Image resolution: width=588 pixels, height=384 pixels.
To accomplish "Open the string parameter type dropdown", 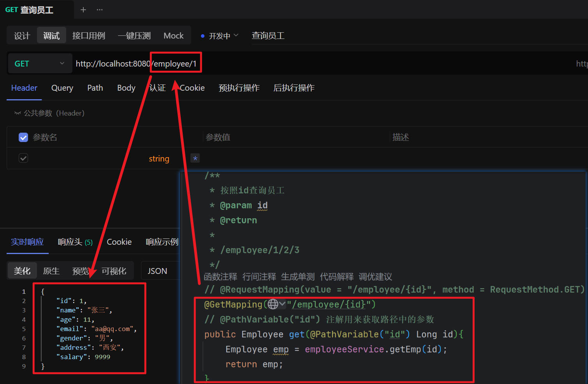I will tap(159, 159).
